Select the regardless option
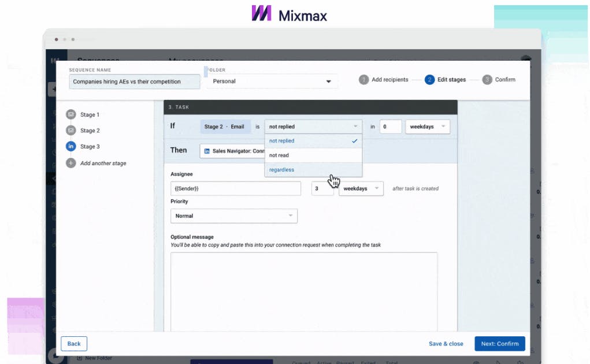This screenshot has width=590, height=364. tap(281, 169)
